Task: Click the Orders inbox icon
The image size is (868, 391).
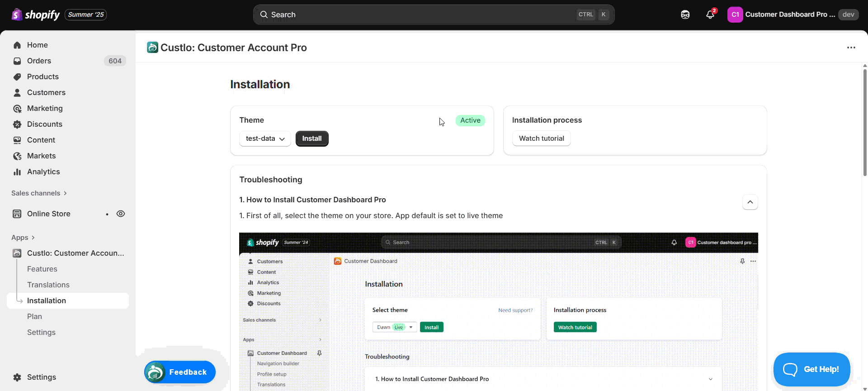Action: pos(17,61)
